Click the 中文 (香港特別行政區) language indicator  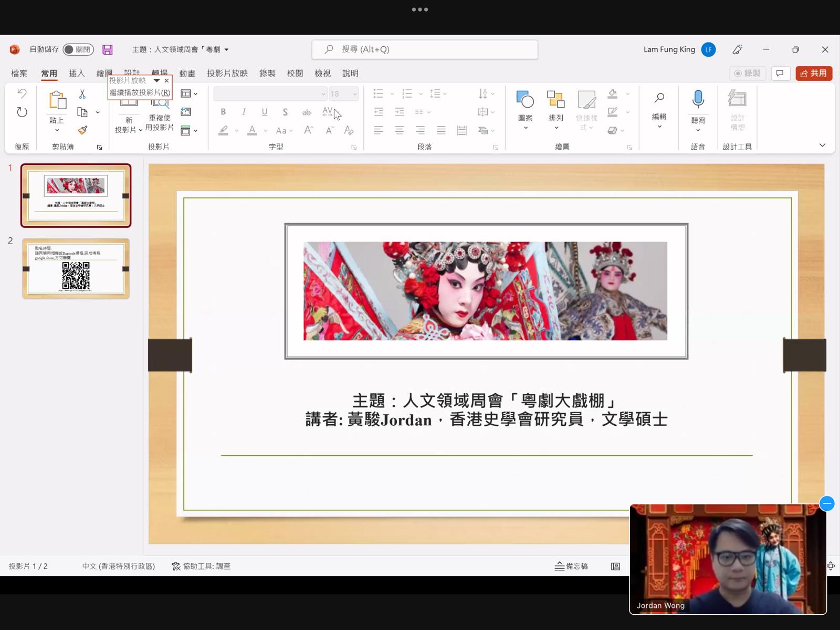coord(119,566)
